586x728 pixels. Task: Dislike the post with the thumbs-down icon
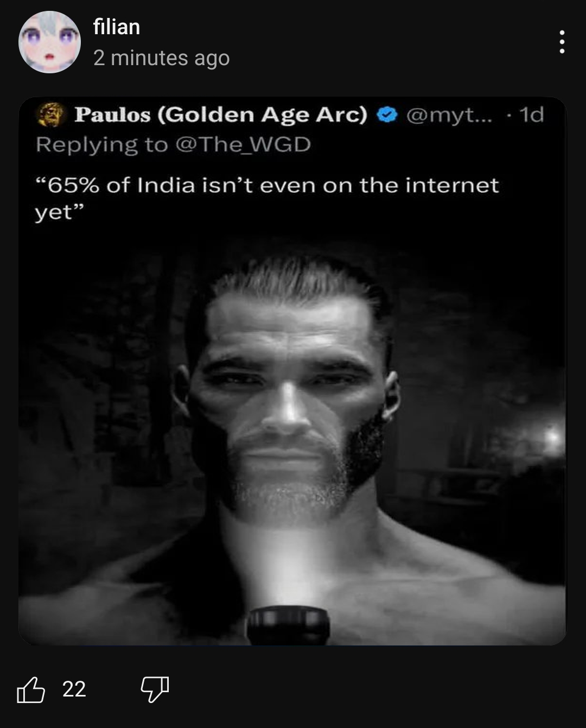tap(155, 689)
